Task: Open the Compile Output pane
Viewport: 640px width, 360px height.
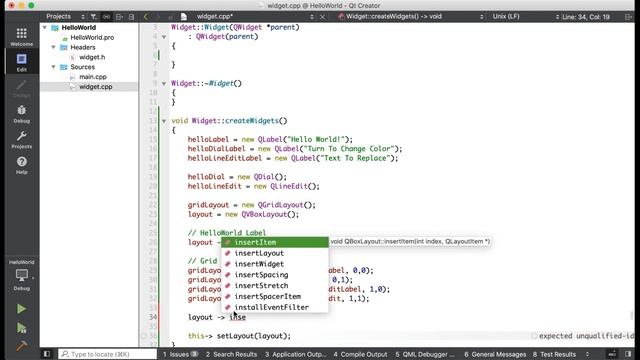Action: [360, 354]
